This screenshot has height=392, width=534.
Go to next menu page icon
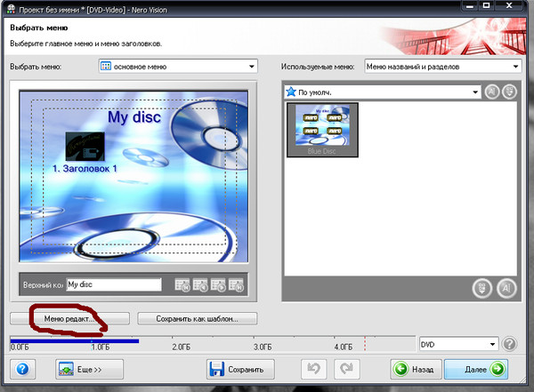pos(218,284)
